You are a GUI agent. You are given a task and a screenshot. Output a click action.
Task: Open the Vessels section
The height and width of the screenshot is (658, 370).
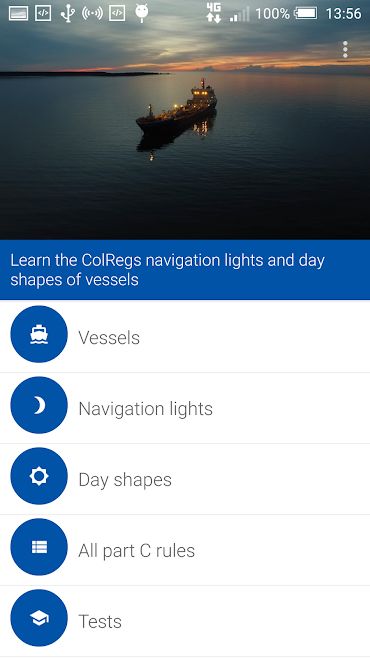[x=185, y=337]
